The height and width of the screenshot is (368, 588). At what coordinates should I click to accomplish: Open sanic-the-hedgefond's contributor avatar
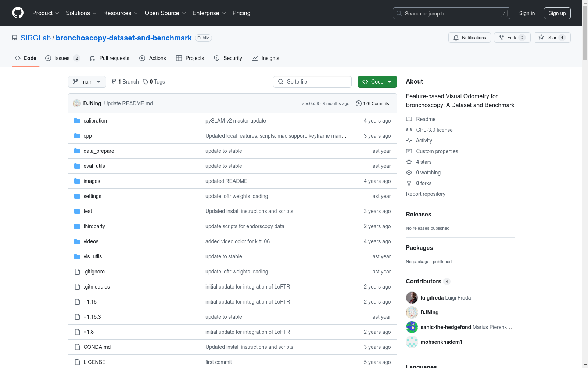click(x=412, y=327)
